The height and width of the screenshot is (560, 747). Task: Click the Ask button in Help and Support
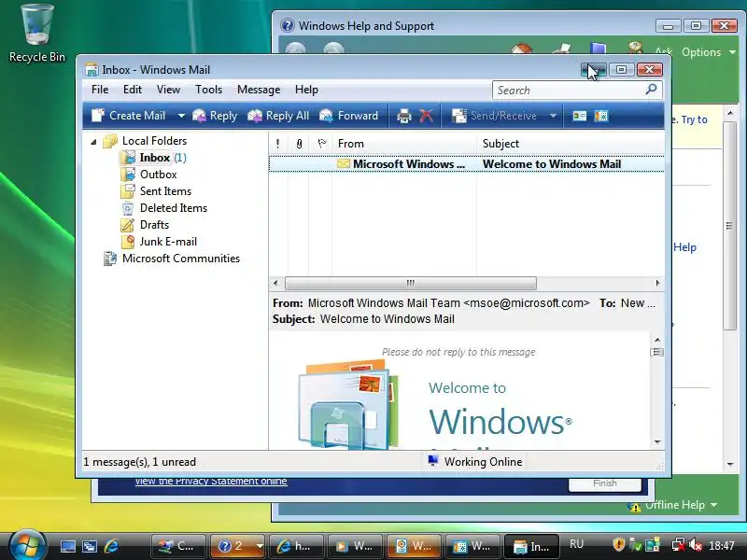tap(664, 50)
